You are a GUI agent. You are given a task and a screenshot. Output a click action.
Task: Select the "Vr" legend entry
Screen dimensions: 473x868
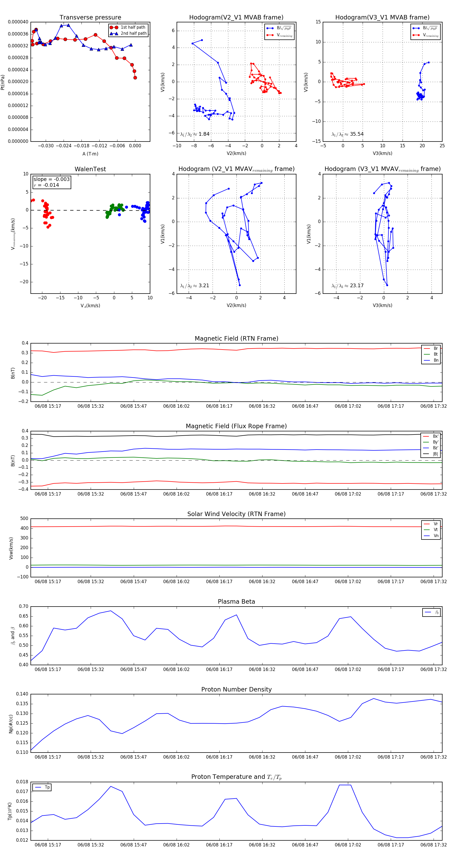tap(431, 524)
